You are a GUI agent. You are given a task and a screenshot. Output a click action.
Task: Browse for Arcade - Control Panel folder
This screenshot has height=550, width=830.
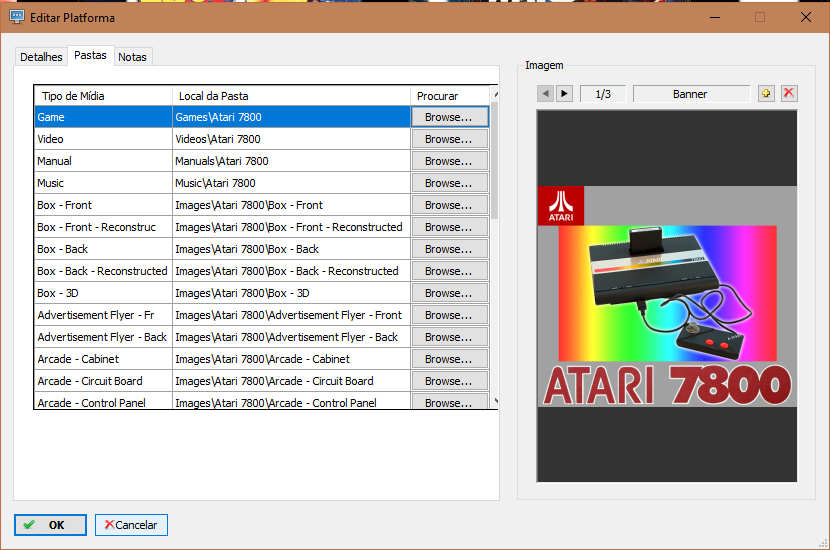449,401
